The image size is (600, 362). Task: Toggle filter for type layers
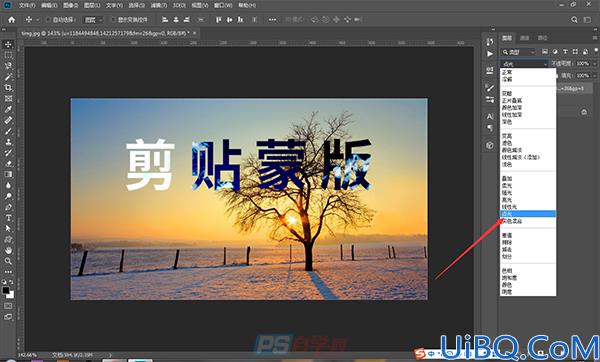point(565,52)
